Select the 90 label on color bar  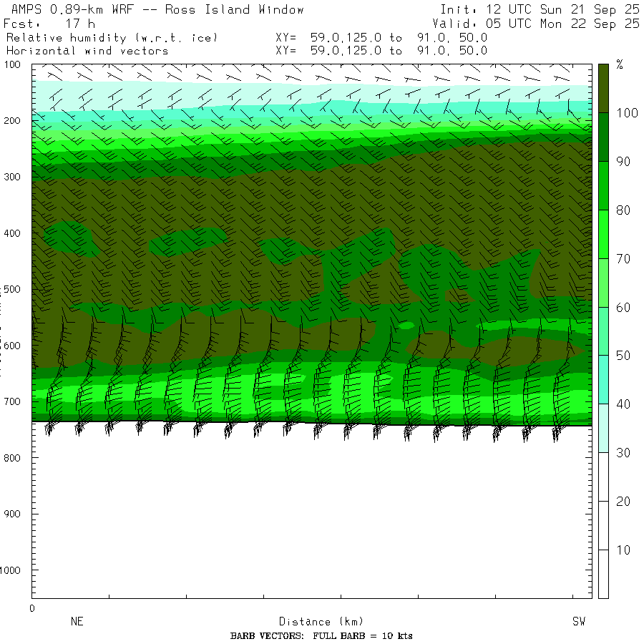click(x=623, y=162)
